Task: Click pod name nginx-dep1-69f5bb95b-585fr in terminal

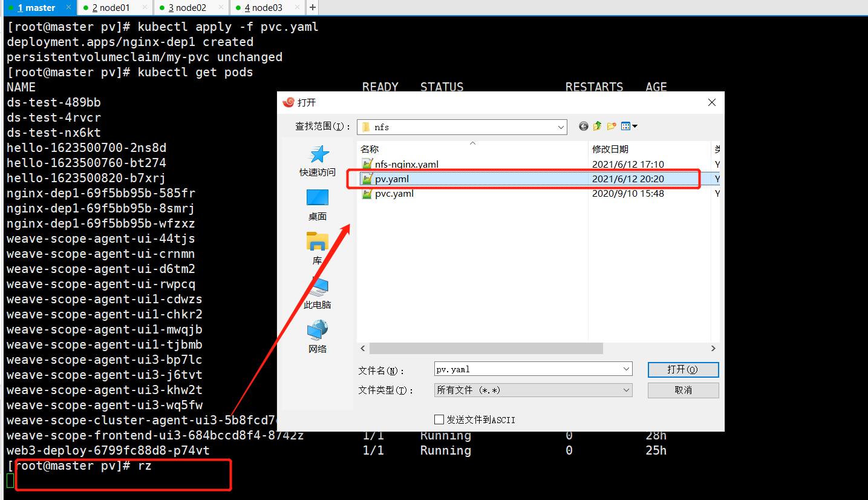Action: pos(101,193)
